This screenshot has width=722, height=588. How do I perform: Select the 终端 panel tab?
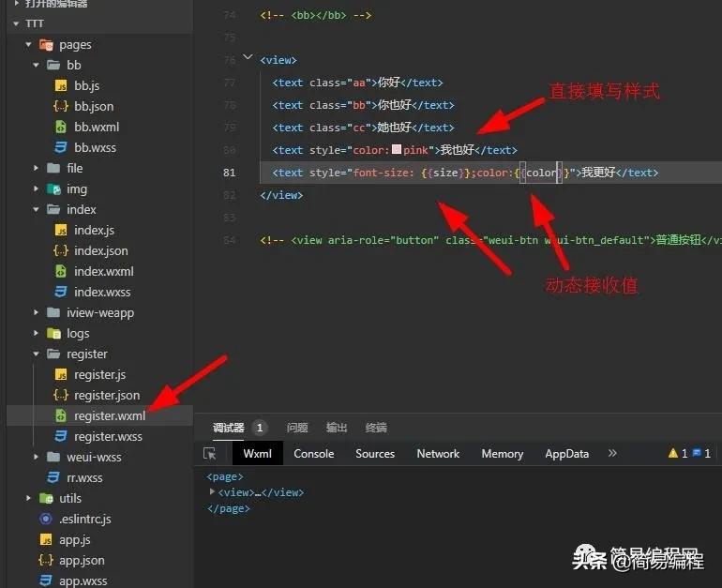(376, 428)
